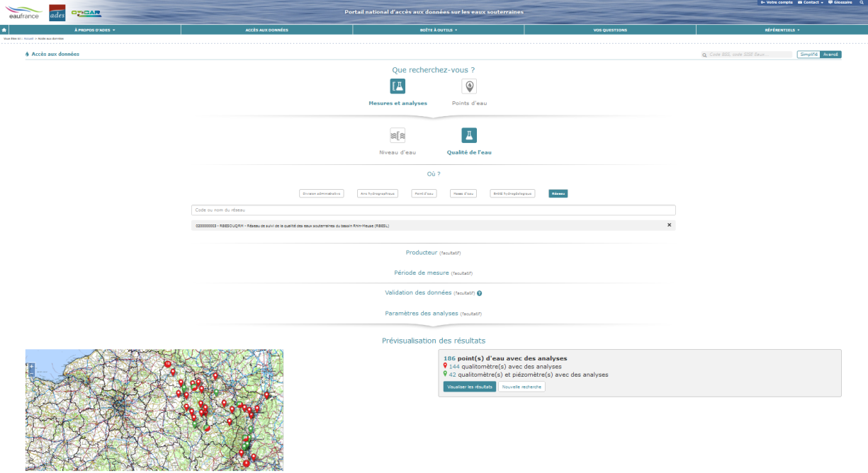Select the Réseau location filter
The width and height of the screenshot is (868, 473).
558,193
